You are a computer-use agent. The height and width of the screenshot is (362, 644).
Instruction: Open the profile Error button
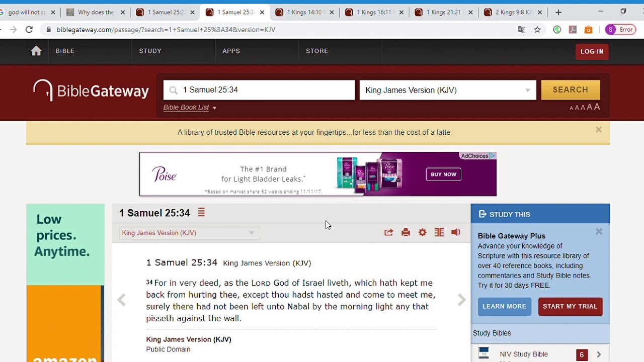click(x=620, y=30)
